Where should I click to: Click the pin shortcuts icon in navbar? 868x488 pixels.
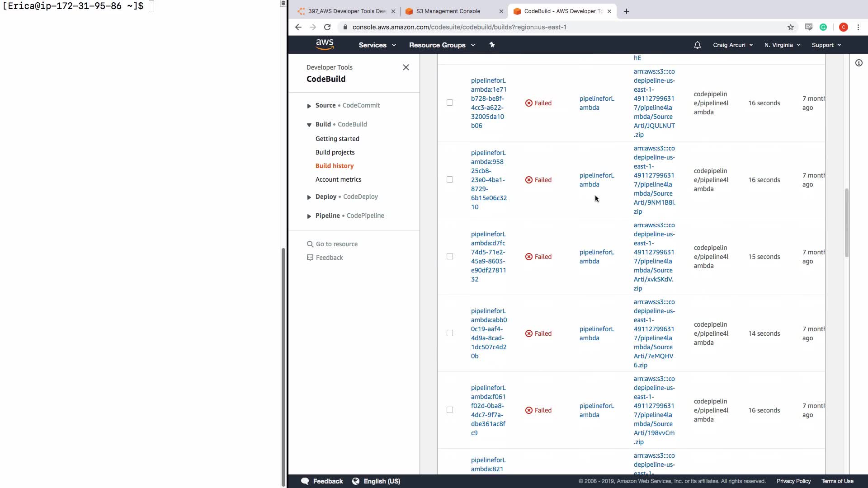coord(492,45)
